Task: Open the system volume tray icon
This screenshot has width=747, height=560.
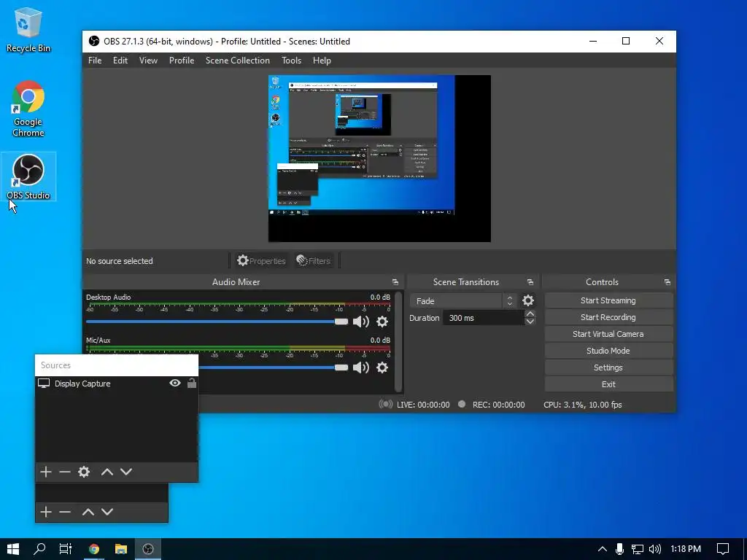Action: click(655, 549)
